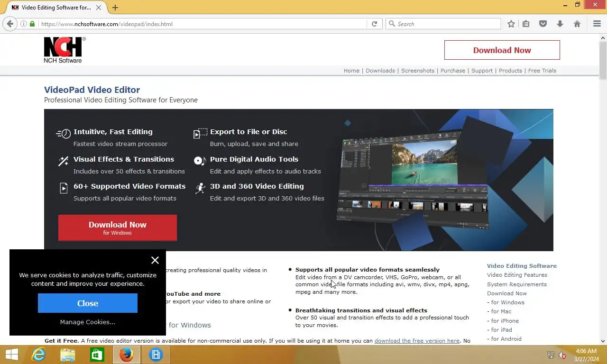607x364 pixels.
Task: Open File Explorer from the taskbar
Action: tap(68, 355)
